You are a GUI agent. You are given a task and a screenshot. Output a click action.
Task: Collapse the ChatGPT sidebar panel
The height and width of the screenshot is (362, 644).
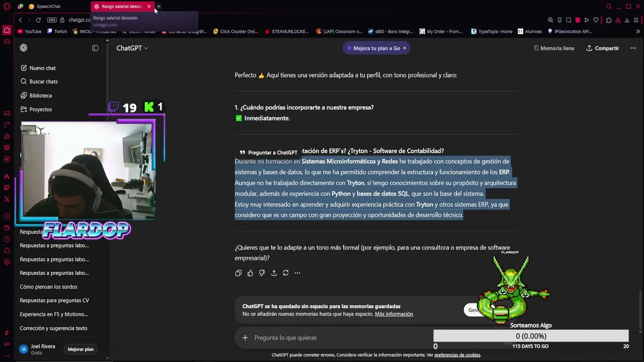(x=95, y=48)
